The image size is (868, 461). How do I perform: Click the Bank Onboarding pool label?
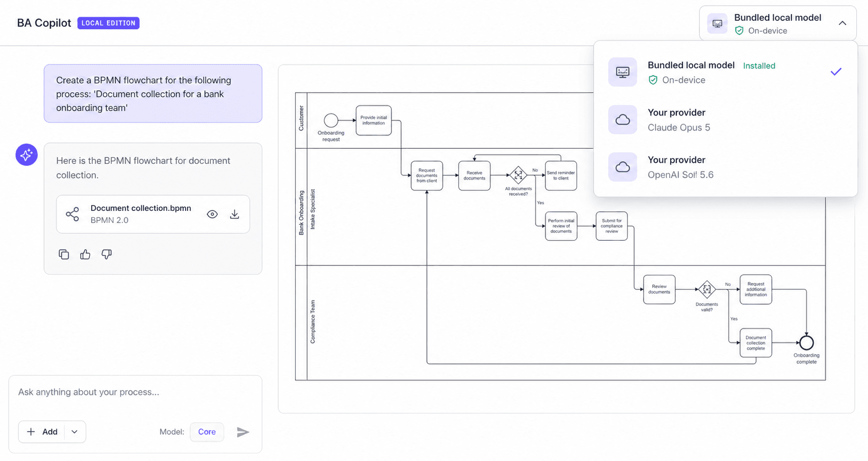pos(301,213)
